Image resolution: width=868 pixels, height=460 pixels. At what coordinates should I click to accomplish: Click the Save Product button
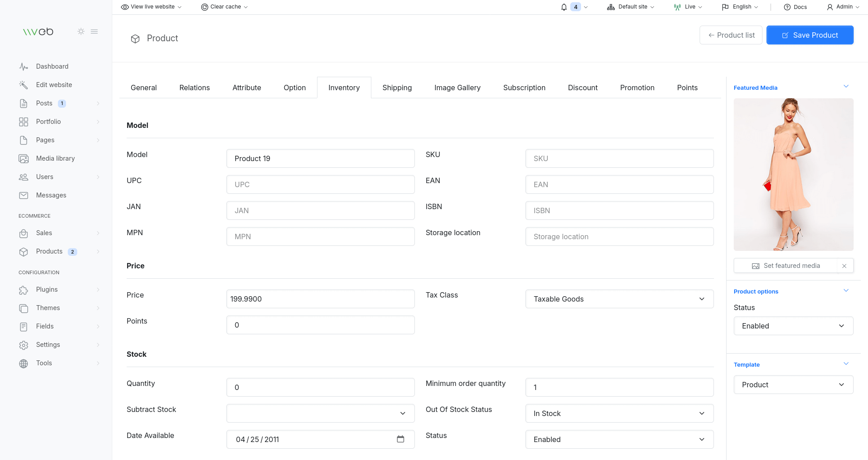(810, 35)
